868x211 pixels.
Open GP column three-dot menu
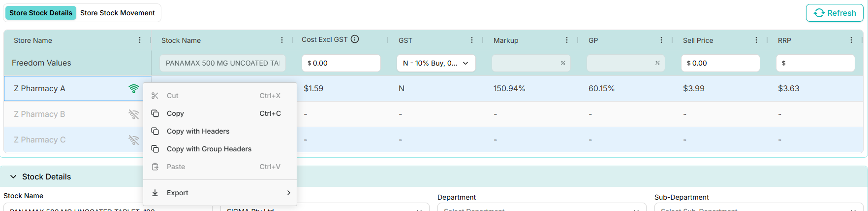tap(661, 40)
